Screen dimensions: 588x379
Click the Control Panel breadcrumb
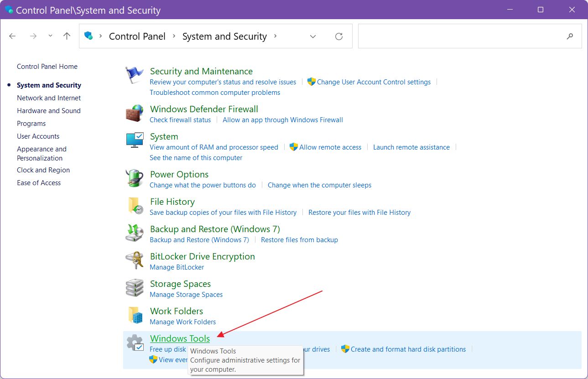pos(137,36)
